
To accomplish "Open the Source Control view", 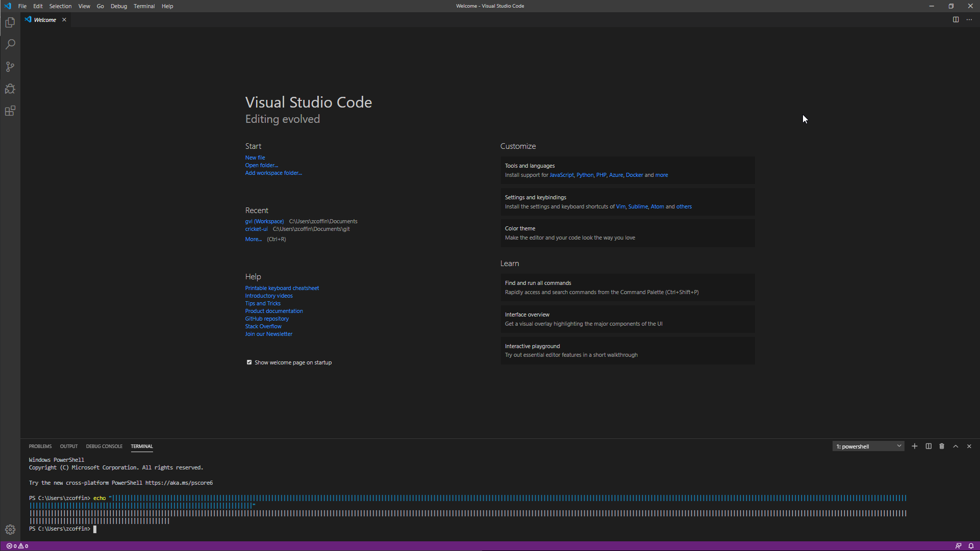I will pos(10,67).
